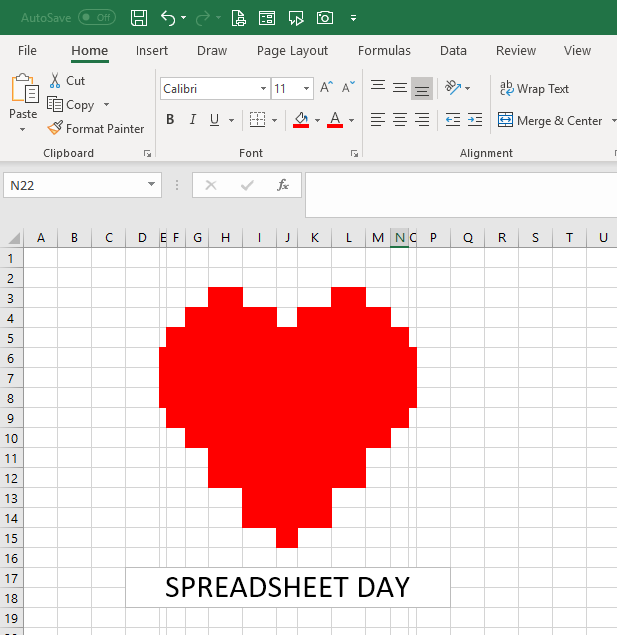Align text to the left
Viewport: 617px width, 635px height.
coord(378,119)
